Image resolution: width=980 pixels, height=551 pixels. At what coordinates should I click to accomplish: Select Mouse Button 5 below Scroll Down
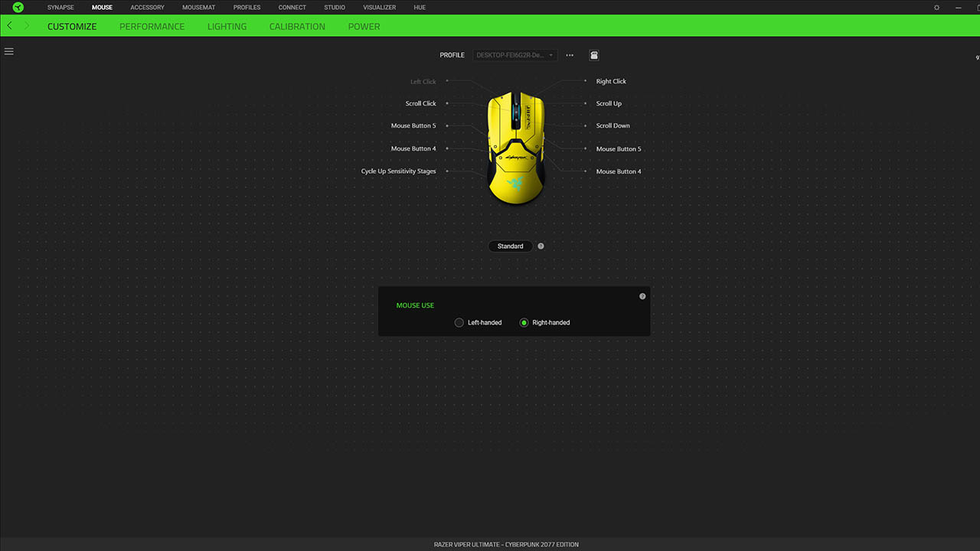pos(619,149)
